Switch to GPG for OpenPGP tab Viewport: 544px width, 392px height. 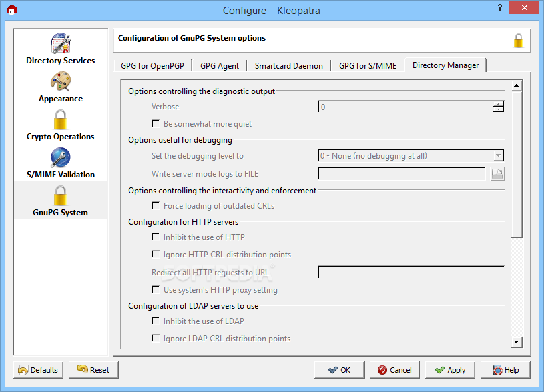[x=153, y=66]
